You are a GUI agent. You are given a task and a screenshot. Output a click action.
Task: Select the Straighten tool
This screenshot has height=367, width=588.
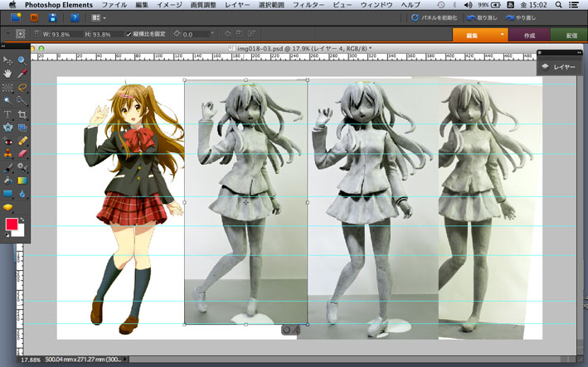click(x=22, y=128)
